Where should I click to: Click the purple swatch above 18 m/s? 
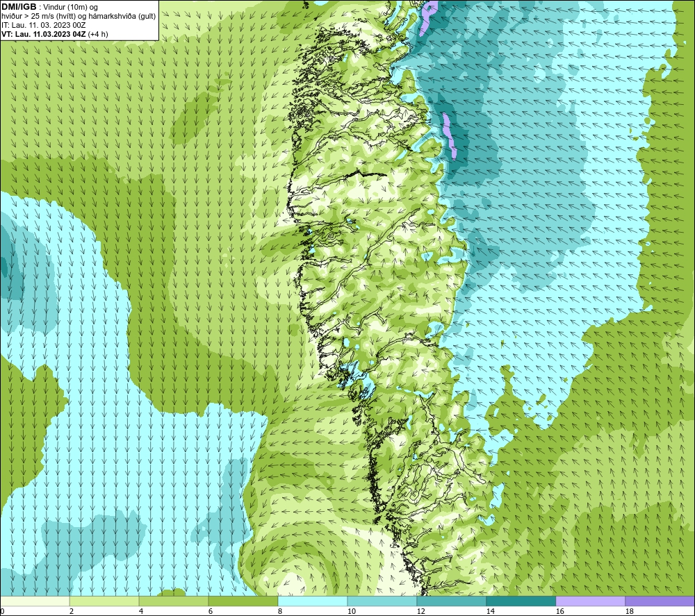660,601
